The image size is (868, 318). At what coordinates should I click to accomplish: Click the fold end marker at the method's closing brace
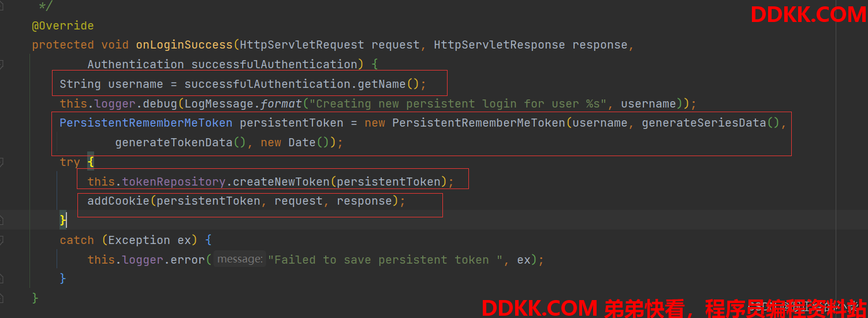[2, 299]
